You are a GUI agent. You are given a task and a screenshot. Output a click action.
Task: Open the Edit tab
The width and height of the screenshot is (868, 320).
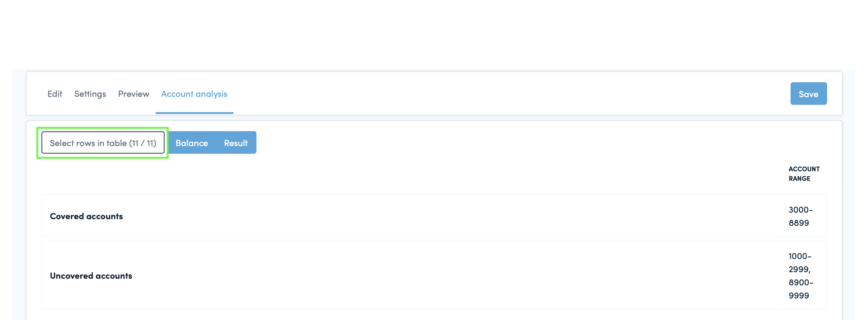55,94
